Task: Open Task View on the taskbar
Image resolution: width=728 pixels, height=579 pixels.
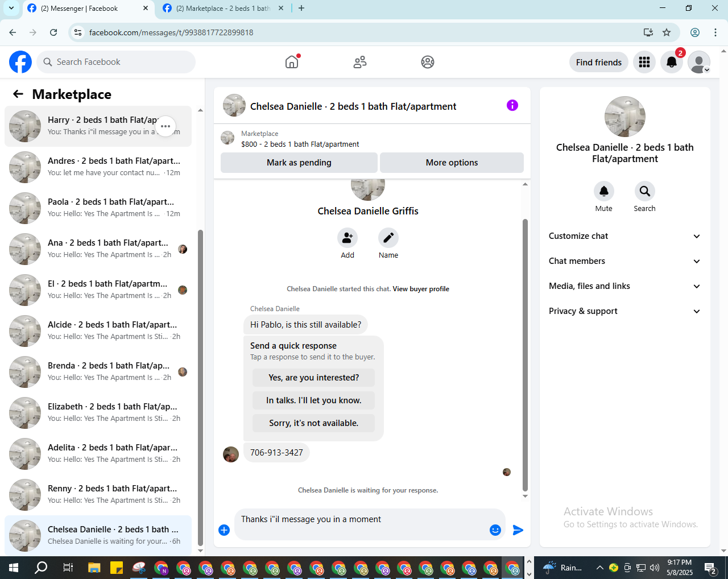Action: click(68, 568)
